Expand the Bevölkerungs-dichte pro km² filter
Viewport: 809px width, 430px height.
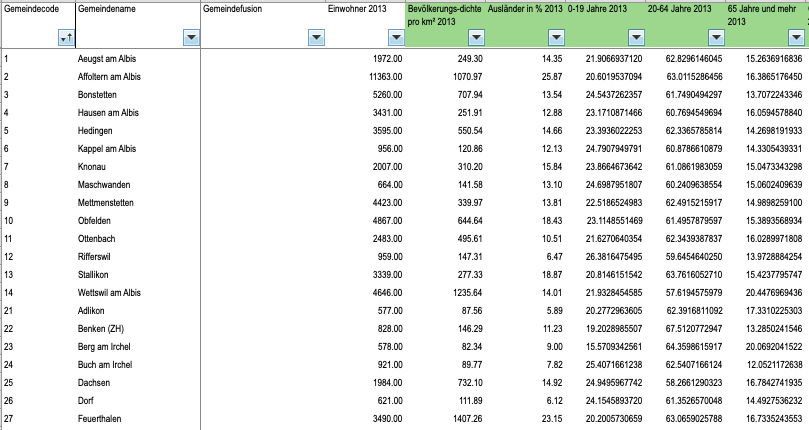point(476,37)
